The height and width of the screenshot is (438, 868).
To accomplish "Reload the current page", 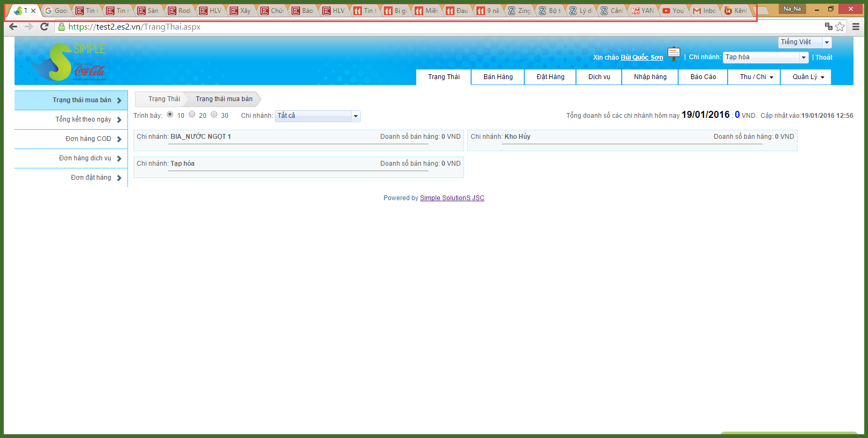I will tap(45, 26).
